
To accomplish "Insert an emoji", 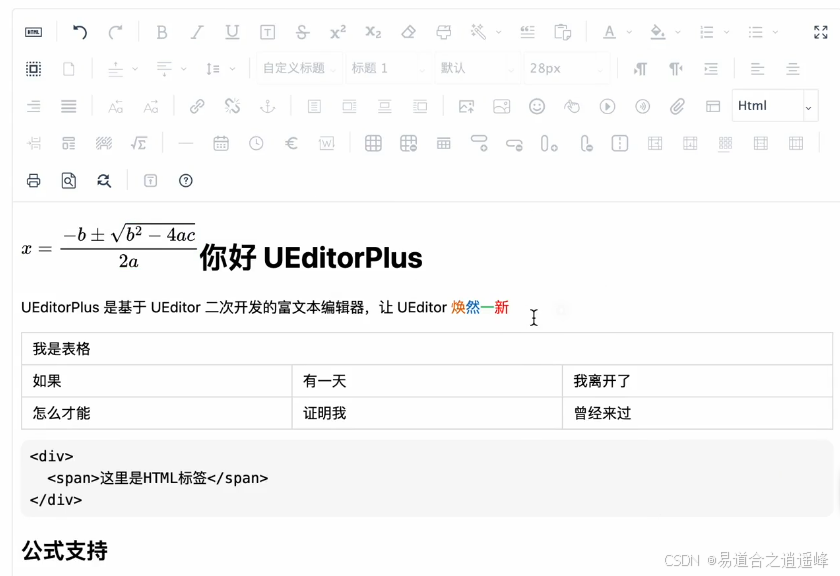I will (536, 105).
